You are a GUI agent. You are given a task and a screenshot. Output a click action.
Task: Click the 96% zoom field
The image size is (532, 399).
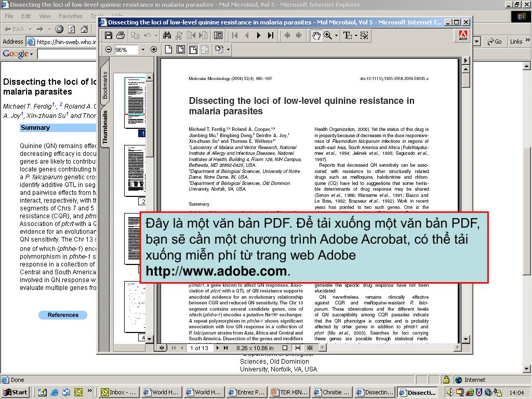126,50
